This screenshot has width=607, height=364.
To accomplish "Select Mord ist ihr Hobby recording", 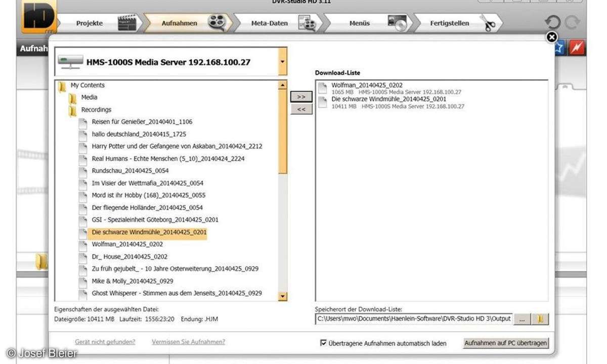I will tap(149, 195).
